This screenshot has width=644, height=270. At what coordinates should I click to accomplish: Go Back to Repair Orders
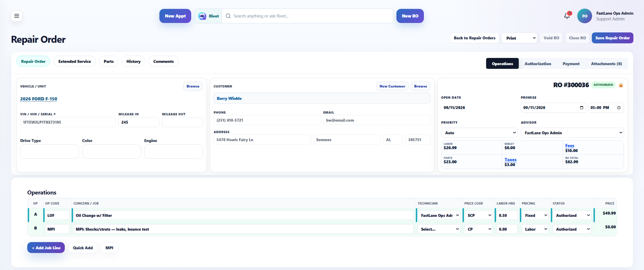[x=475, y=38]
